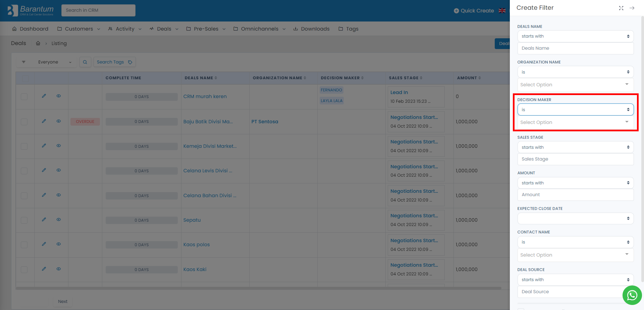Click the Barantum logo
Image resolution: width=644 pixels, height=310 pixels.
pos(31,10)
